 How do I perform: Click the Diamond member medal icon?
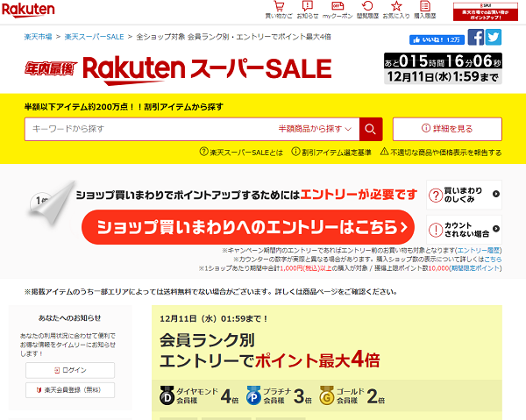(167, 395)
